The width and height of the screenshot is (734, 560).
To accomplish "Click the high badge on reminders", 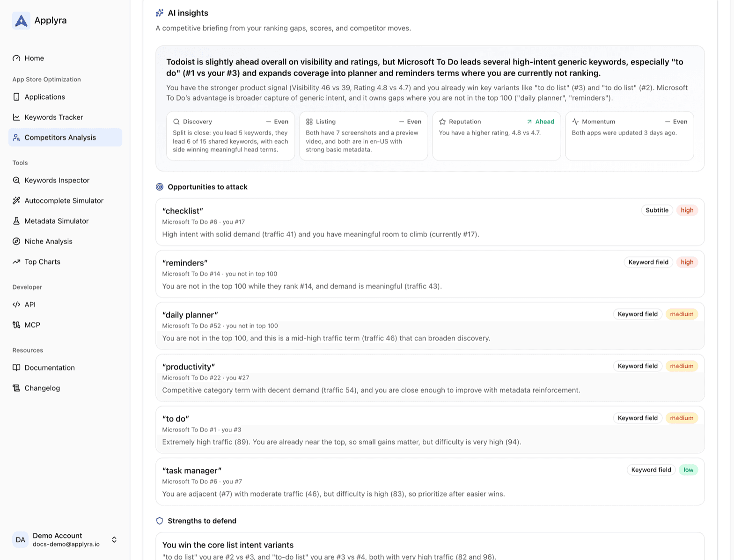I will click(x=687, y=262).
